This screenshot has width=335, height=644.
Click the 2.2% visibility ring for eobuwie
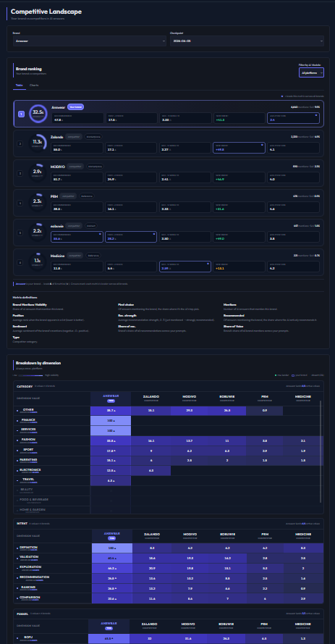[38, 232]
